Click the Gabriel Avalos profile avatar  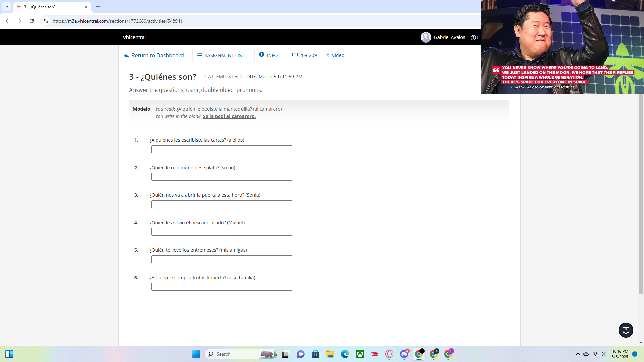[x=426, y=37]
